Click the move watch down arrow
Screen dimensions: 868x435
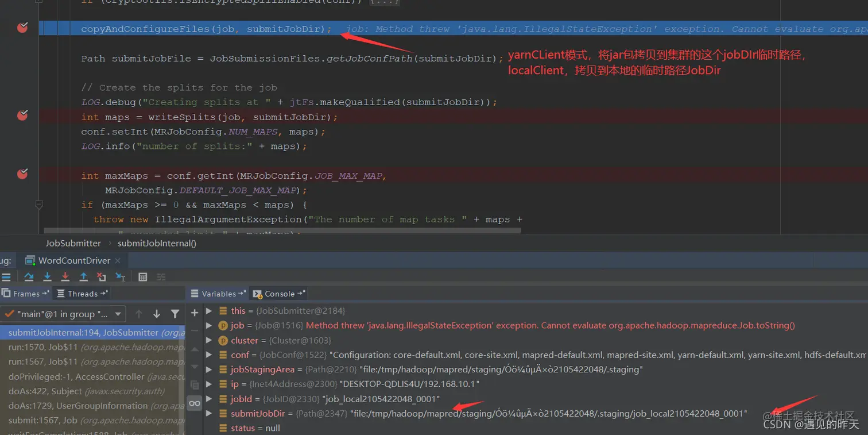pos(195,367)
